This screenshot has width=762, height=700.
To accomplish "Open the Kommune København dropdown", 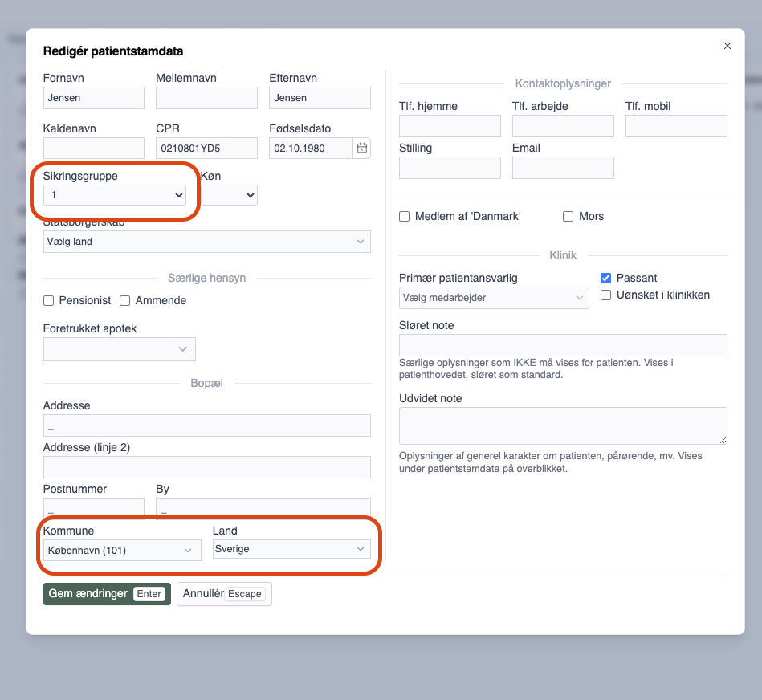I will click(x=122, y=550).
